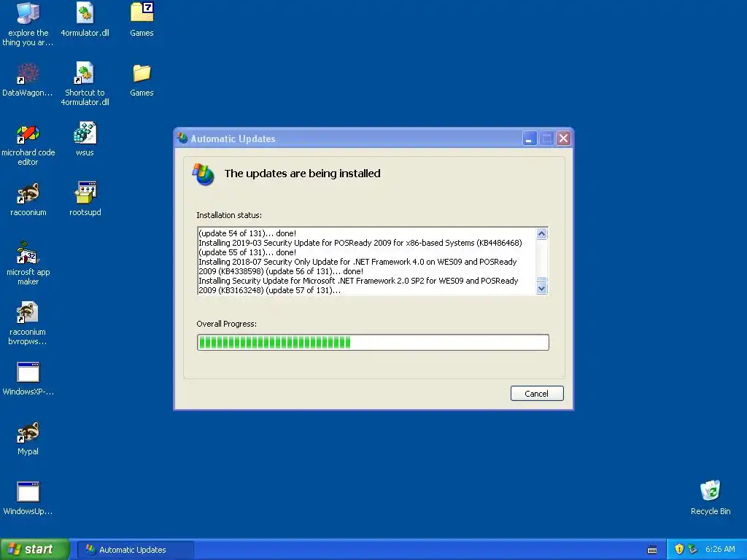Click the yellow security shield tray icon
Image resolution: width=747 pixels, height=560 pixels.
point(679,549)
